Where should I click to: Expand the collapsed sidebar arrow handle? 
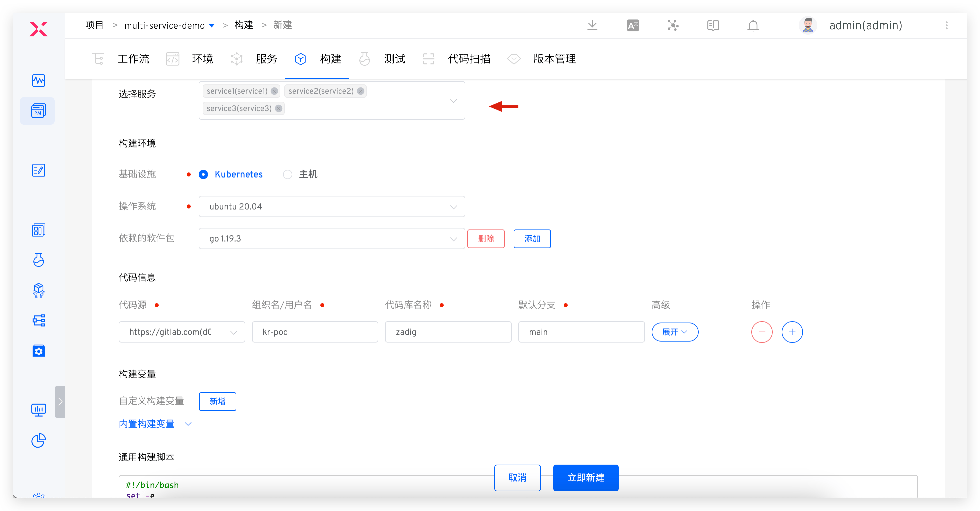pos(60,402)
